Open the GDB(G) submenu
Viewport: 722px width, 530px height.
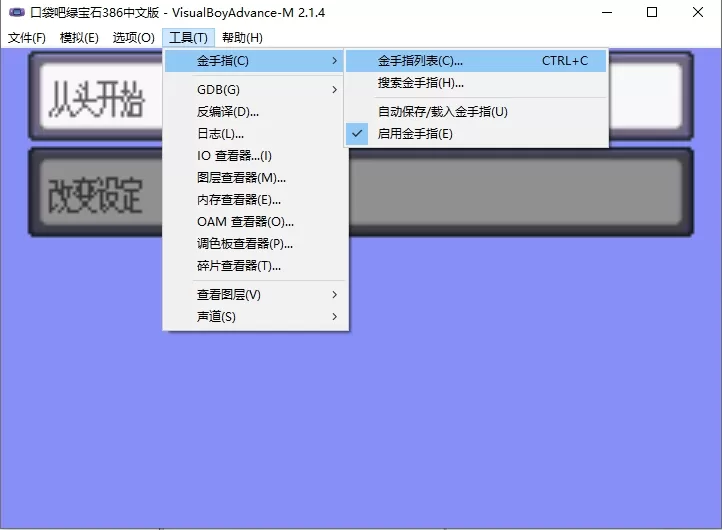click(x=254, y=90)
